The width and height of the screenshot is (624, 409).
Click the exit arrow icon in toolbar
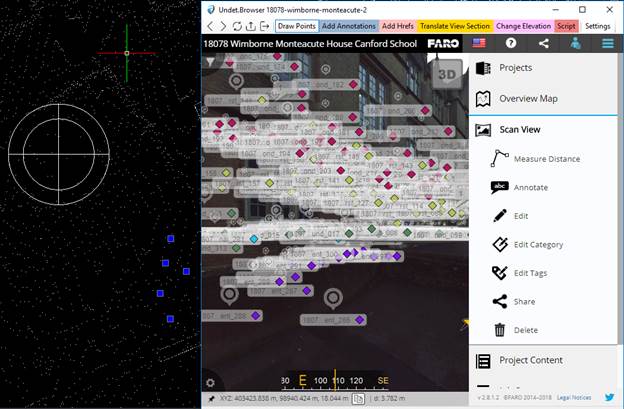(x=264, y=26)
